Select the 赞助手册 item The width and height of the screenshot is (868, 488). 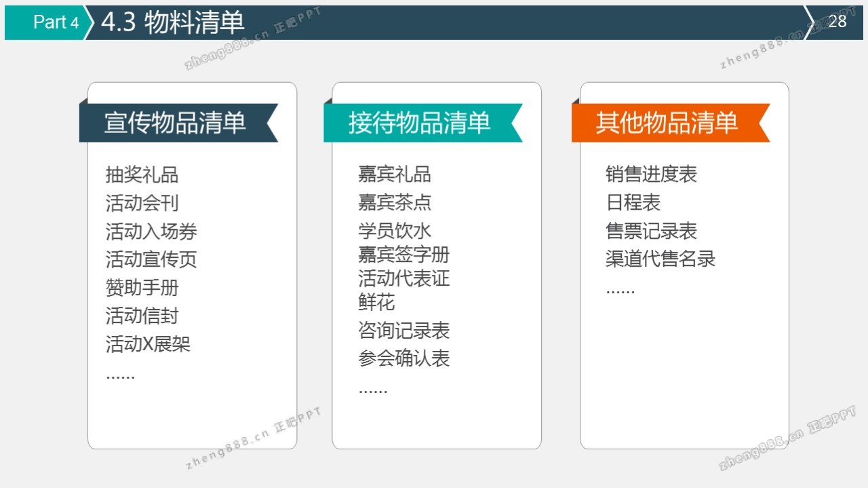(x=142, y=288)
